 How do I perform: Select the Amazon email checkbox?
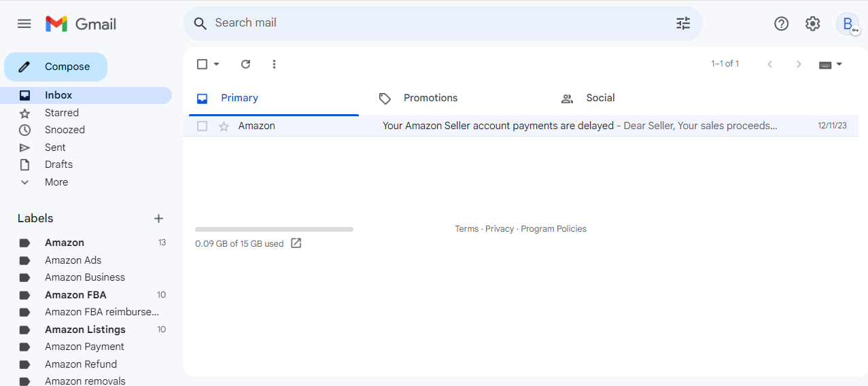[x=202, y=126]
